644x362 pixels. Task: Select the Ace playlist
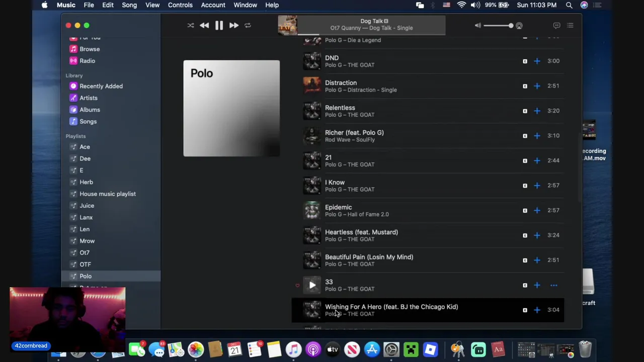(x=85, y=147)
